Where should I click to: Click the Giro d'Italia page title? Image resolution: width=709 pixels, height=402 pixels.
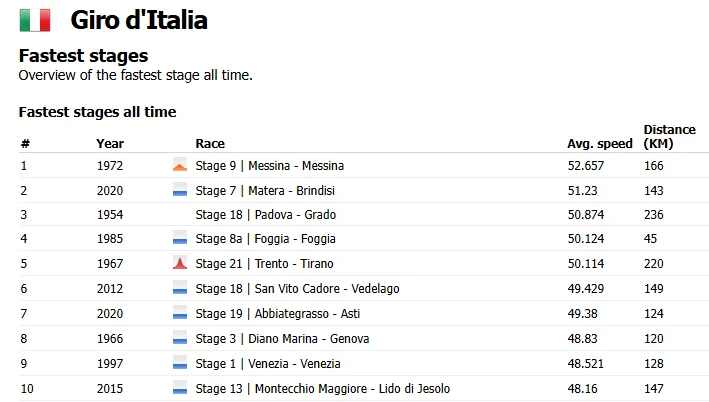coord(139,20)
